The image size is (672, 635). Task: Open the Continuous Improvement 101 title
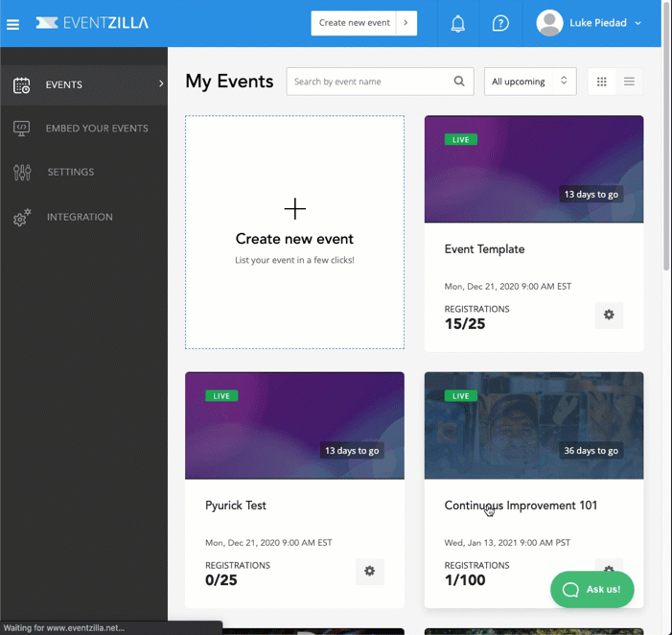tap(521, 506)
